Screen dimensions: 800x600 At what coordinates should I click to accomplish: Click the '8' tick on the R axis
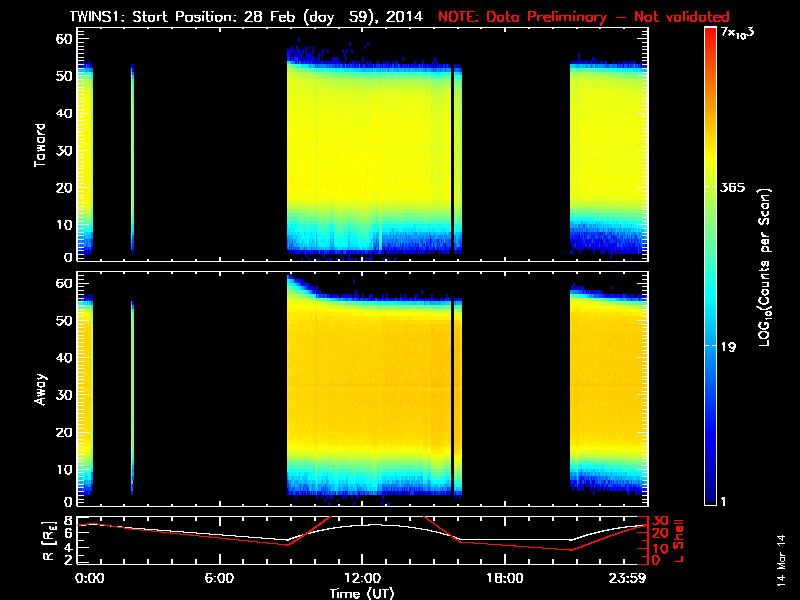click(x=70, y=521)
